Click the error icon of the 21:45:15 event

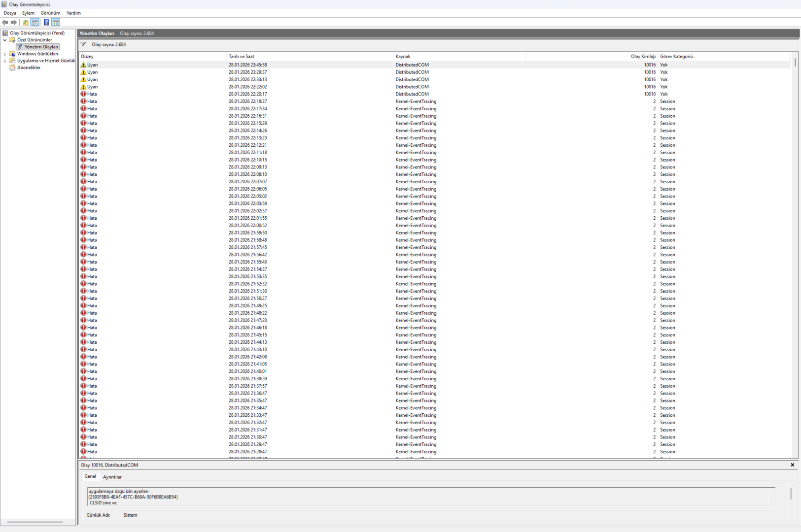pyautogui.click(x=83, y=335)
